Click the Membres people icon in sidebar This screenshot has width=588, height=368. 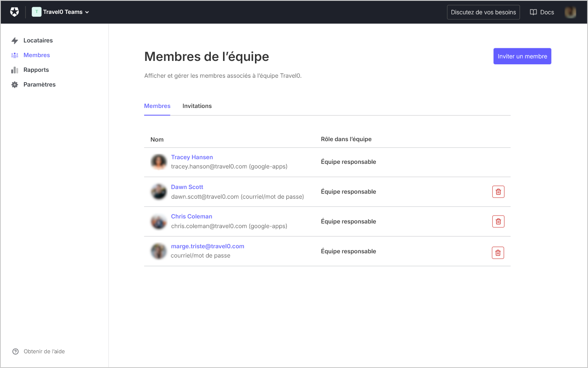pyautogui.click(x=15, y=55)
